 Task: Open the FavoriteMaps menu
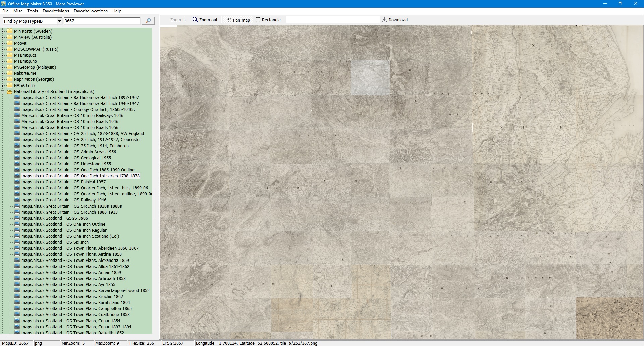click(x=56, y=11)
